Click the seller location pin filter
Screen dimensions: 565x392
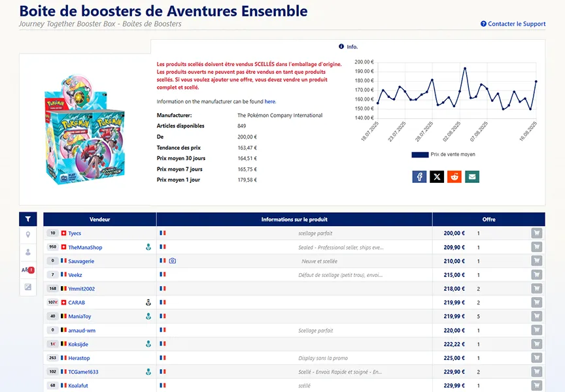coord(27,235)
